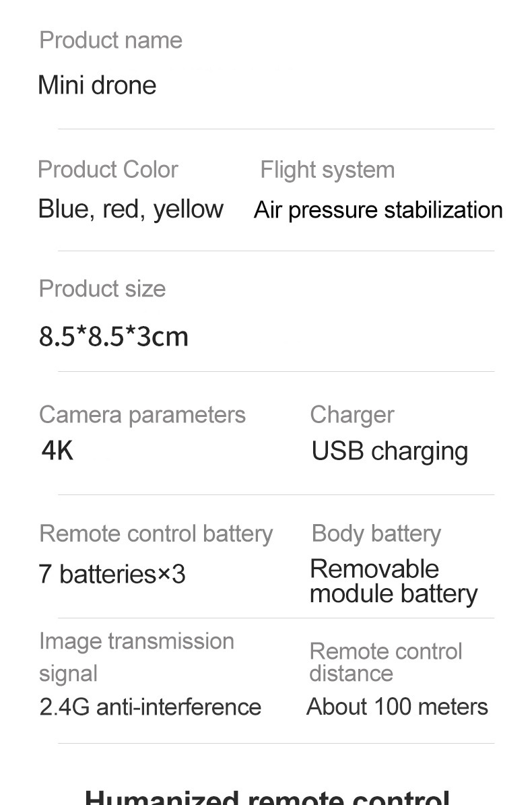This screenshot has width=532, height=805.
Task: Select the "7 batteries×3" value
Action: coord(112,575)
